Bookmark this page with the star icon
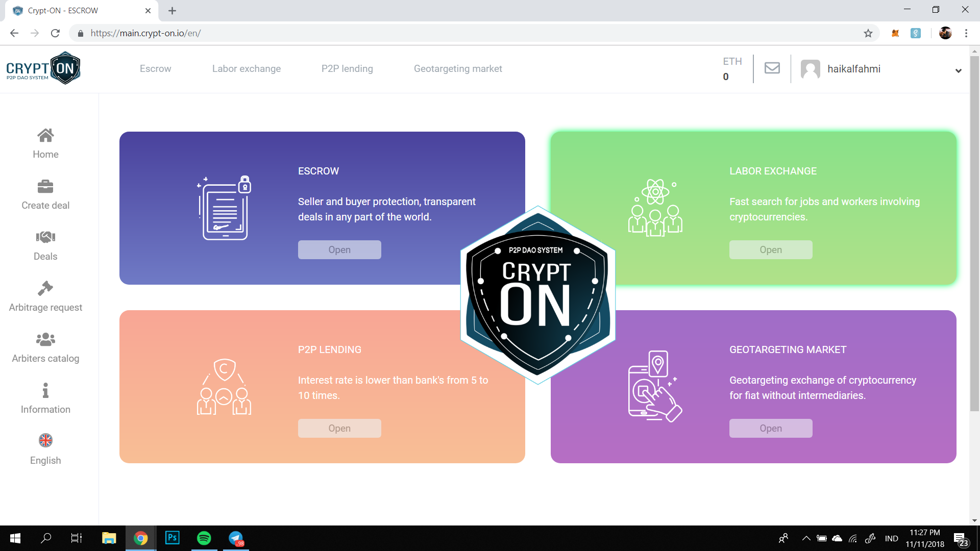The height and width of the screenshot is (551, 980). click(x=868, y=33)
